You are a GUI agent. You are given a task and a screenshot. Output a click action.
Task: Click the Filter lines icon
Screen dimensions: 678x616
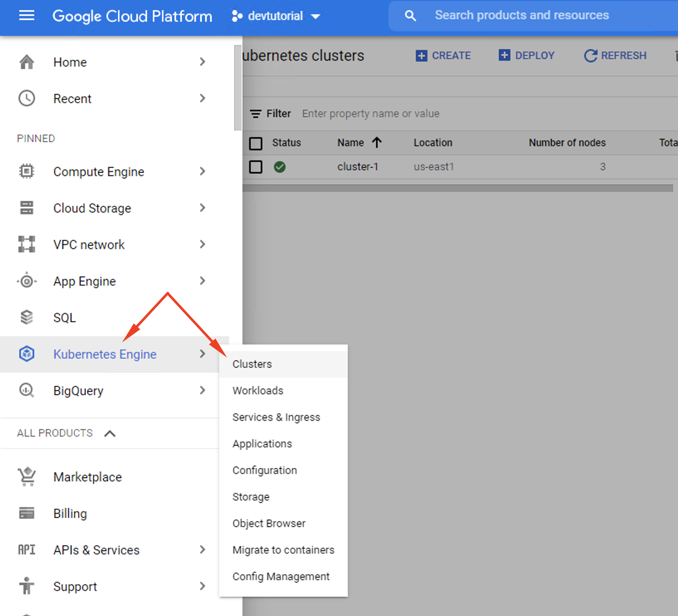256,114
